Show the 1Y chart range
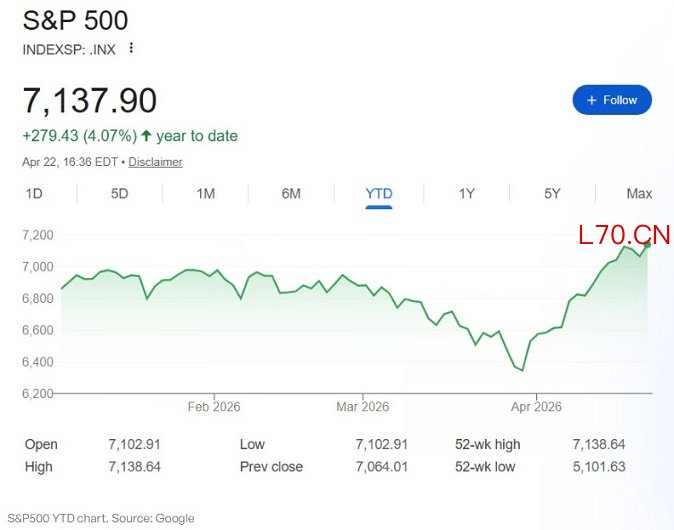Image resolution: width=674 pixels, height=530 pixels. (x=466, y=194)
